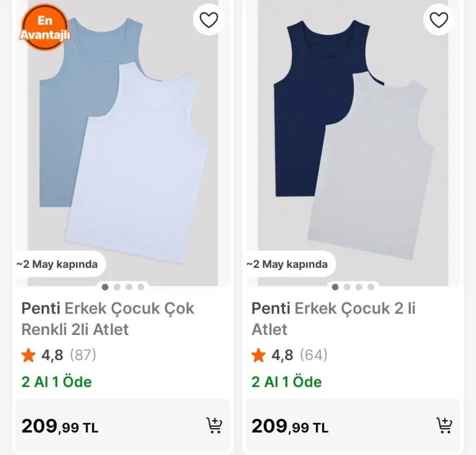Open the (87) reviews count

83,355
